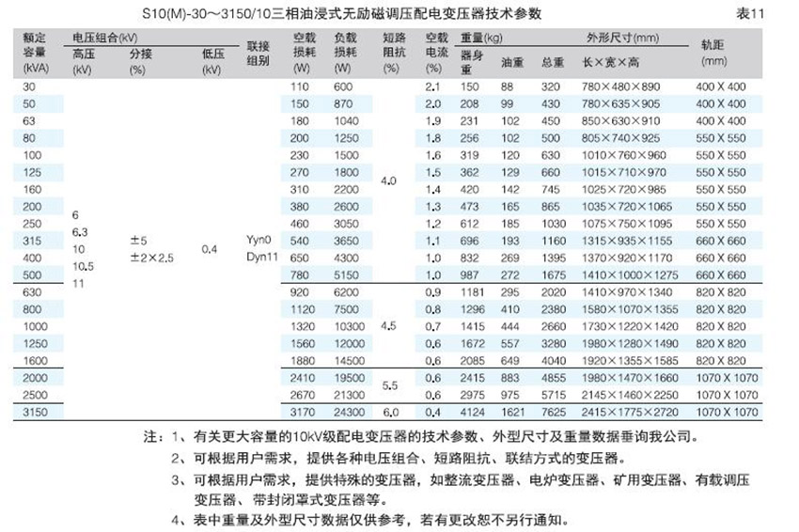The width and height of the screenshot is (799, 532).
Task: Select the 5.5 short-circuit impedance value
Action: coord(391,384)
